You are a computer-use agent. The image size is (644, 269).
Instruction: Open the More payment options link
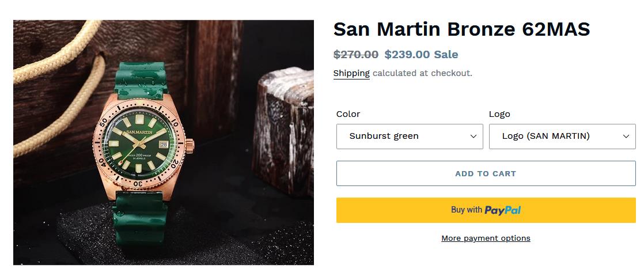(486, 238)
